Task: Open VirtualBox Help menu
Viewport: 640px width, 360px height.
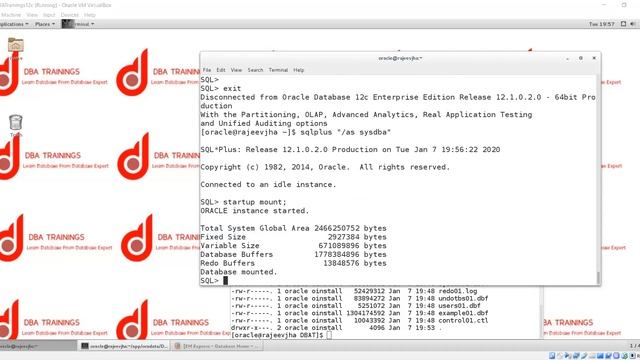Action: (x=90, y=15)
